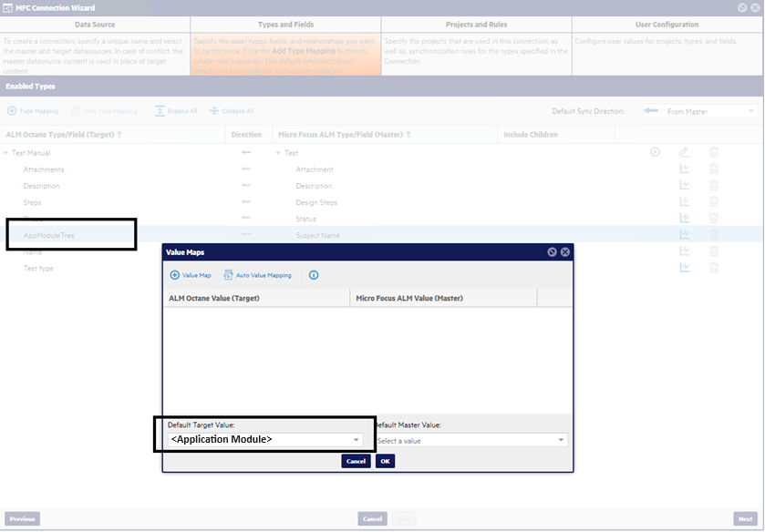Delete the Name field mapping
The height and width of the screenshot is (532, 765).
coord(714,251)
